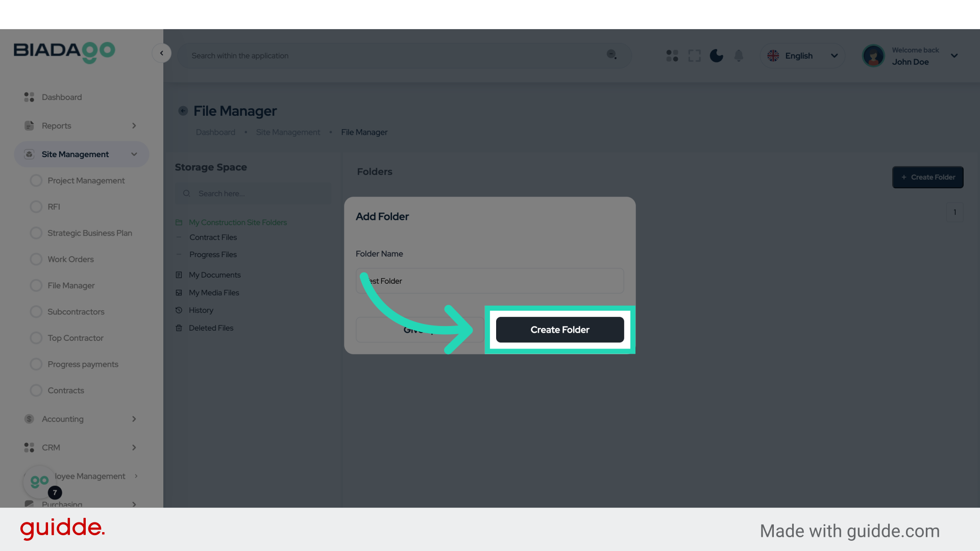Toggle dark mode with the moon icon

pyautogui.click(x=716, y=56)
